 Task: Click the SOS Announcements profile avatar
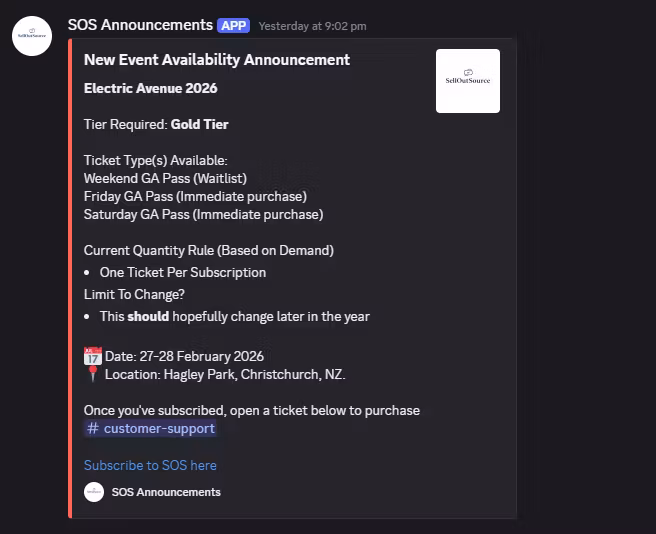pyautogui.click(x=32, y=36)
